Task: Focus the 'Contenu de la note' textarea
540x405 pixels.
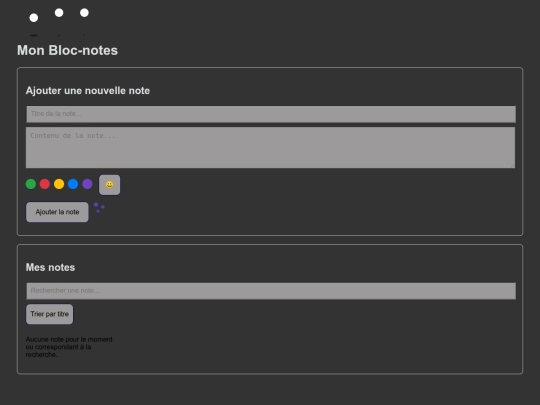Action: (271, 148)
